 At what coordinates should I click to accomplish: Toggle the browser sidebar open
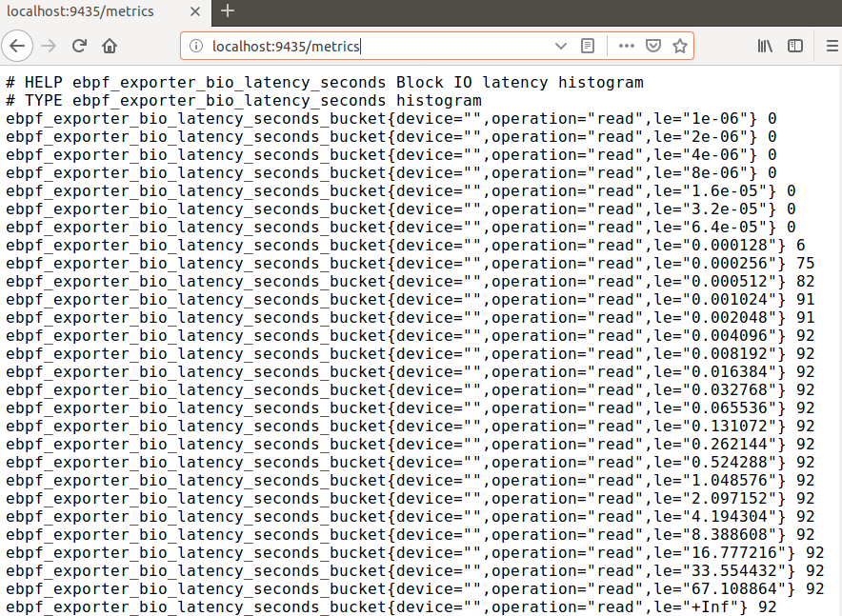795,45
